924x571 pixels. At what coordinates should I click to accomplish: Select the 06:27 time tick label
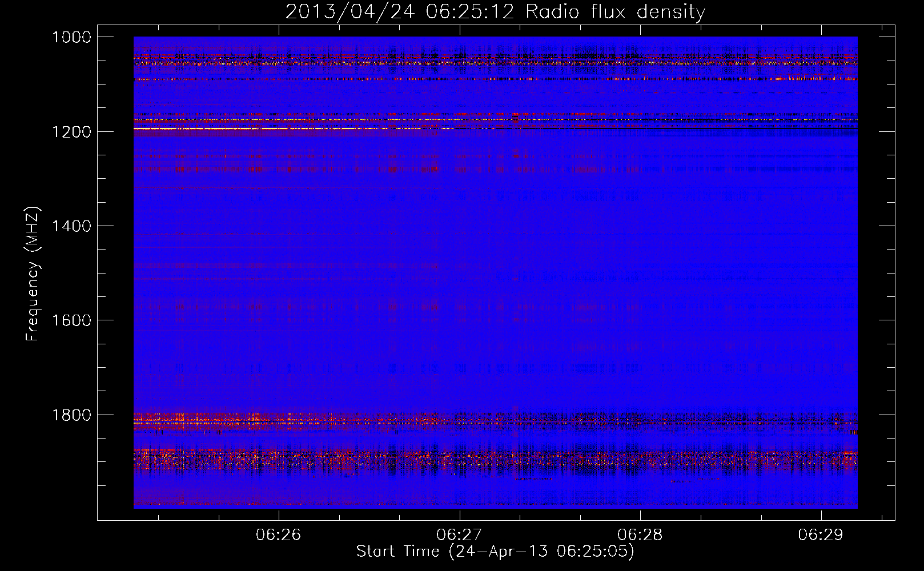click(x=459, y=534)
